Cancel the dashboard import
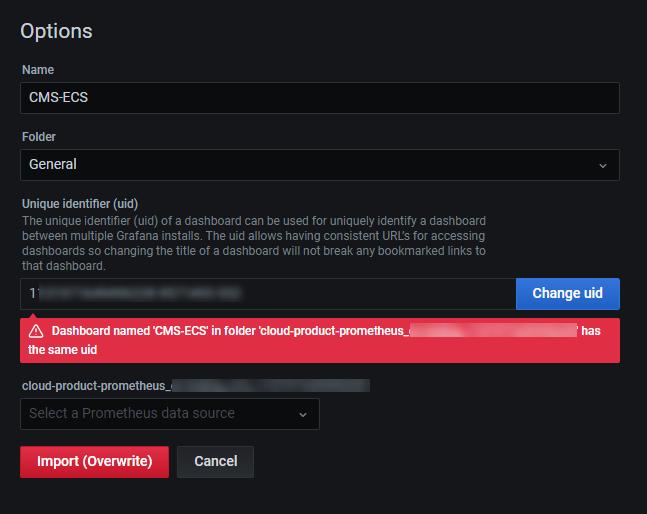Viewport: 647px width, 514px height. (215, 462)
